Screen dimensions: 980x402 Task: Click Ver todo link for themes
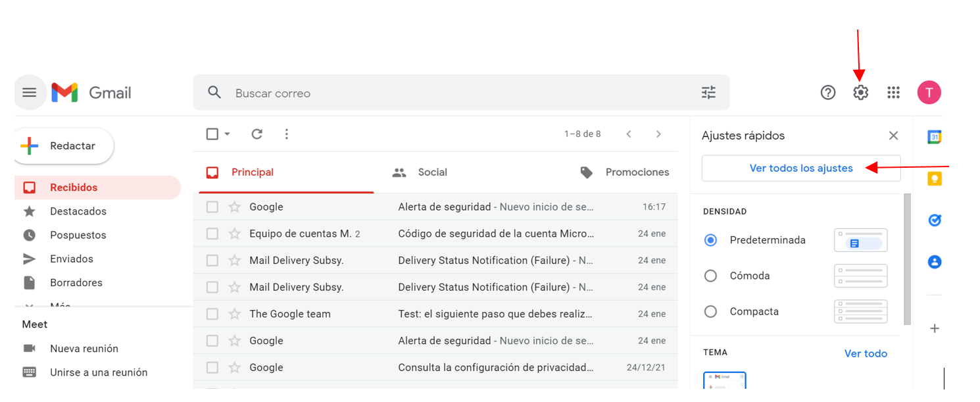click(866, 354)
